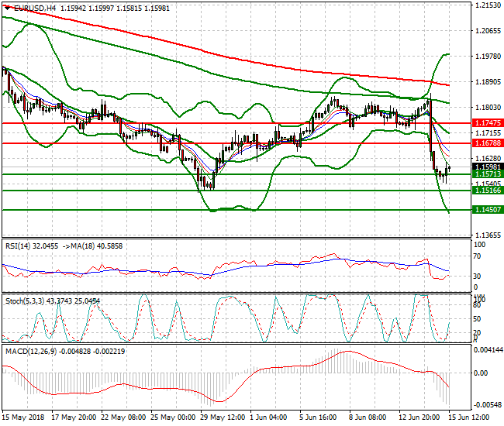Click the 1.14507 green support label

click(488, 209)
